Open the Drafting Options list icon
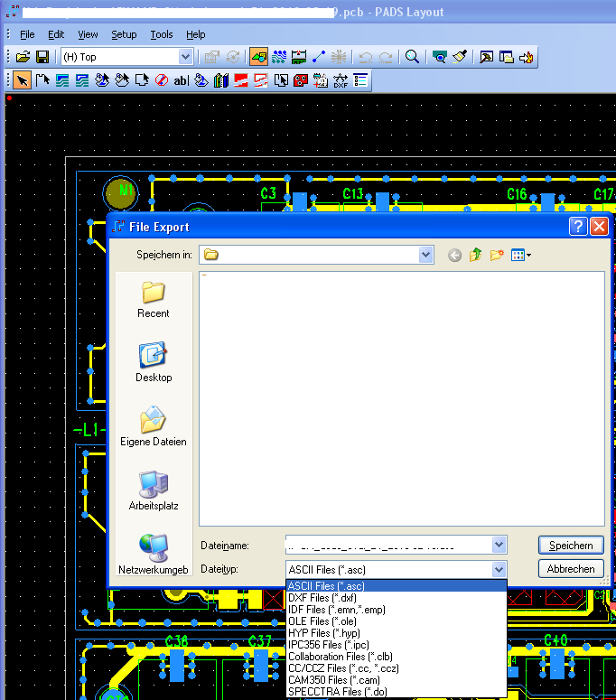This screenshot has width=616, height=700. 360,80
